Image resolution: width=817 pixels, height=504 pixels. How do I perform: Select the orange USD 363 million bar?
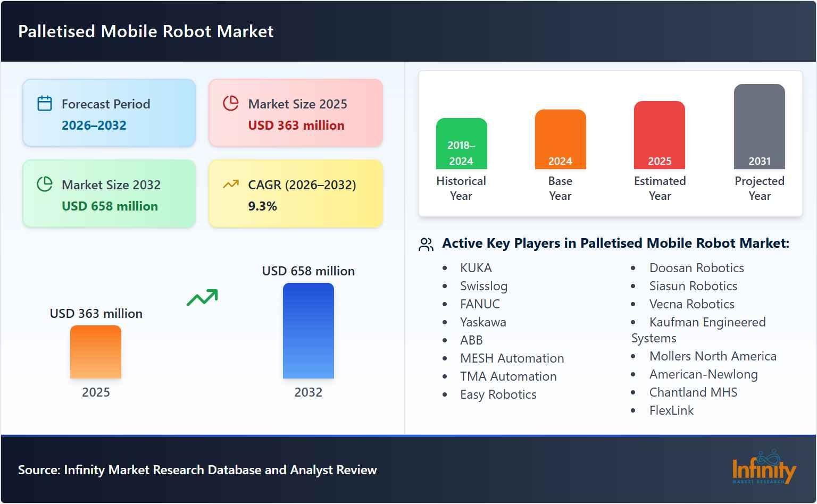[x=96, y=352]
